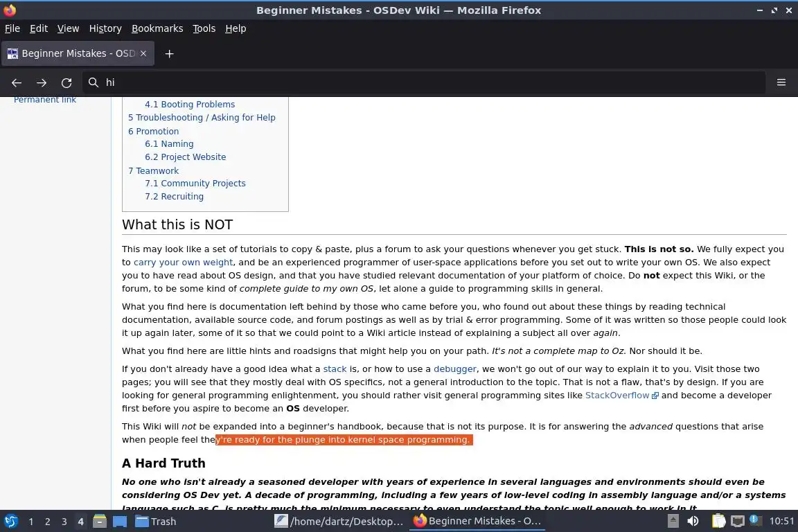Jump to 6.2 Project Website section

185,157
